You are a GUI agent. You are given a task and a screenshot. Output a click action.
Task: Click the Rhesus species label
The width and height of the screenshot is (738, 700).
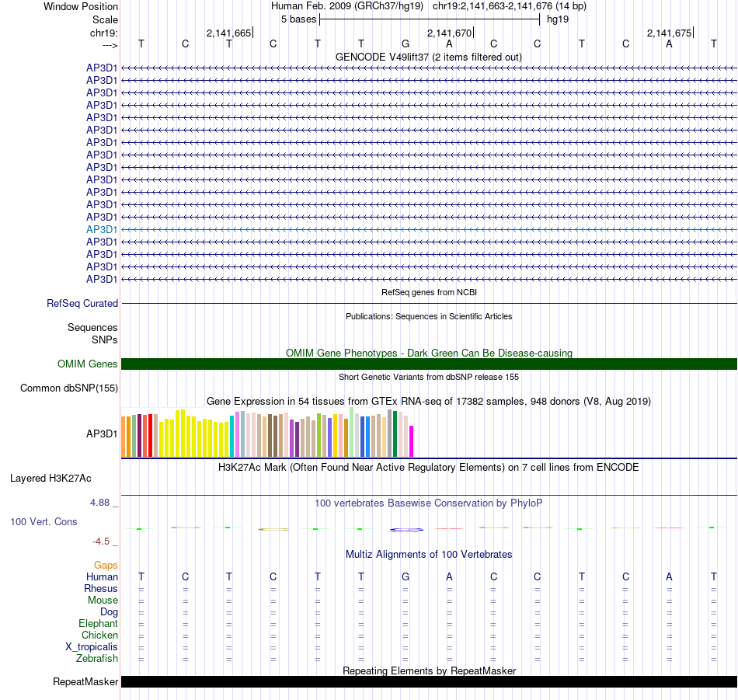coord(101,588)
